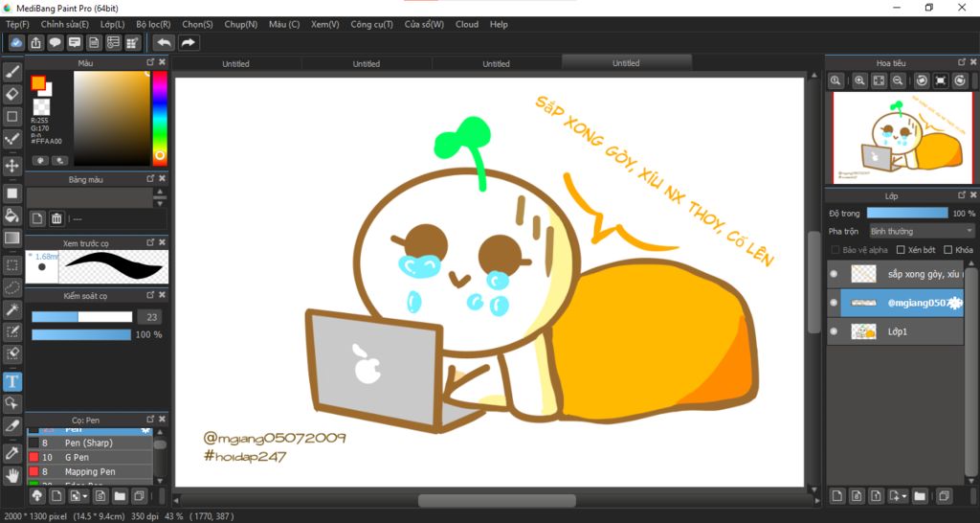Enable the Khóa checkbox
Screen dimensions: 980x523
948,250
